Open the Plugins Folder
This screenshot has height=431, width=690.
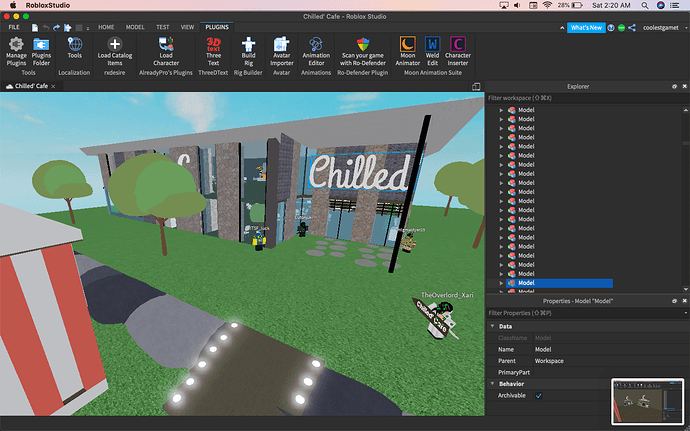41,52
